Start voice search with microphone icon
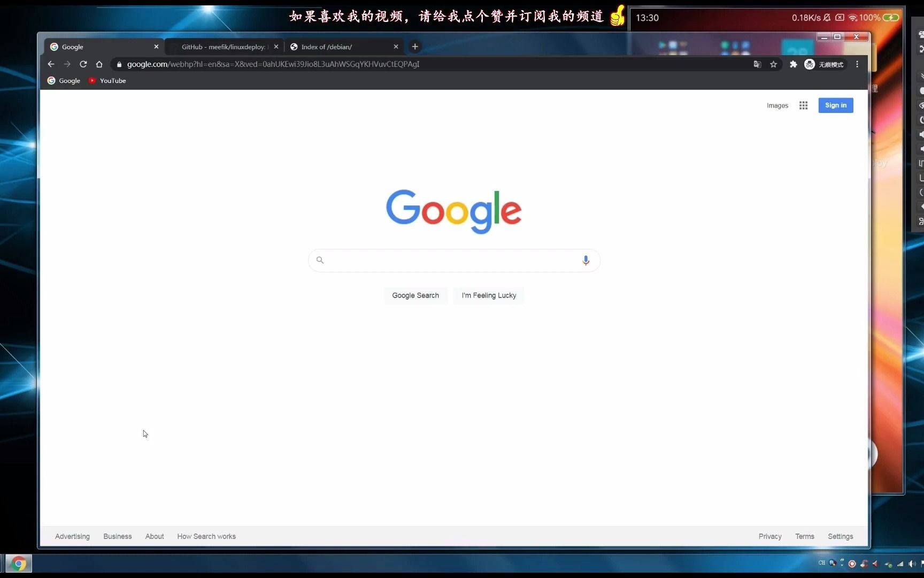Image resolution: width=924 pixels, height=578 pixels. pyautogui.click(x=586, y=260)
